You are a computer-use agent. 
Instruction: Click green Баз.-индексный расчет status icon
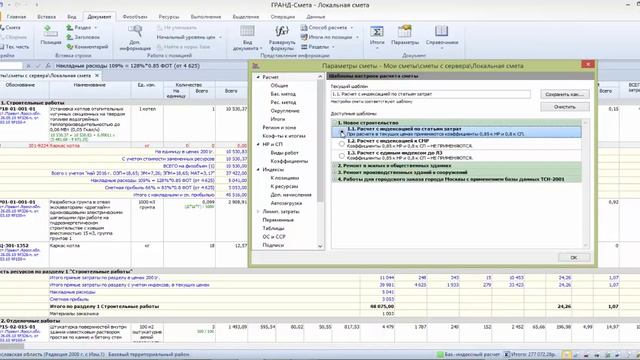[x=440, y=355]
